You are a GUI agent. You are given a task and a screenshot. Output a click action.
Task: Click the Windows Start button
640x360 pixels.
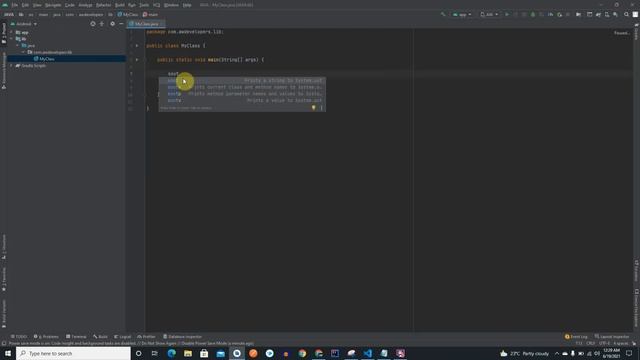tap(8, 353)
